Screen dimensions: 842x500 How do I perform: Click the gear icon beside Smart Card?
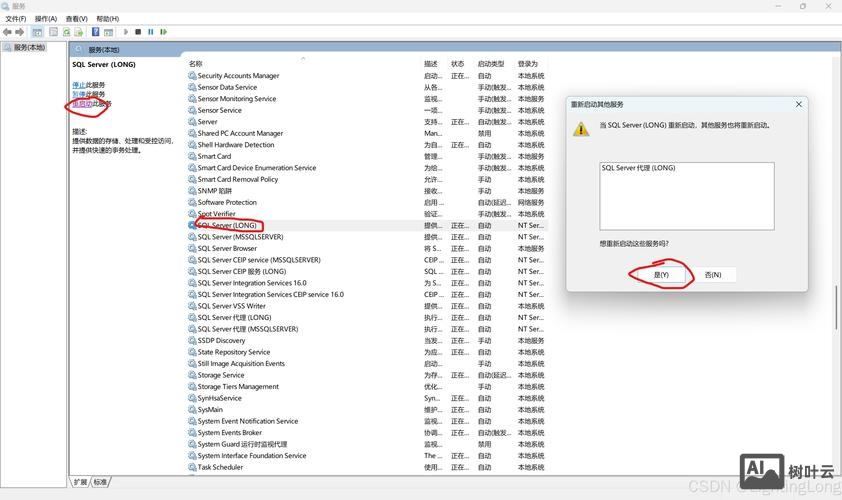(192, 156)
